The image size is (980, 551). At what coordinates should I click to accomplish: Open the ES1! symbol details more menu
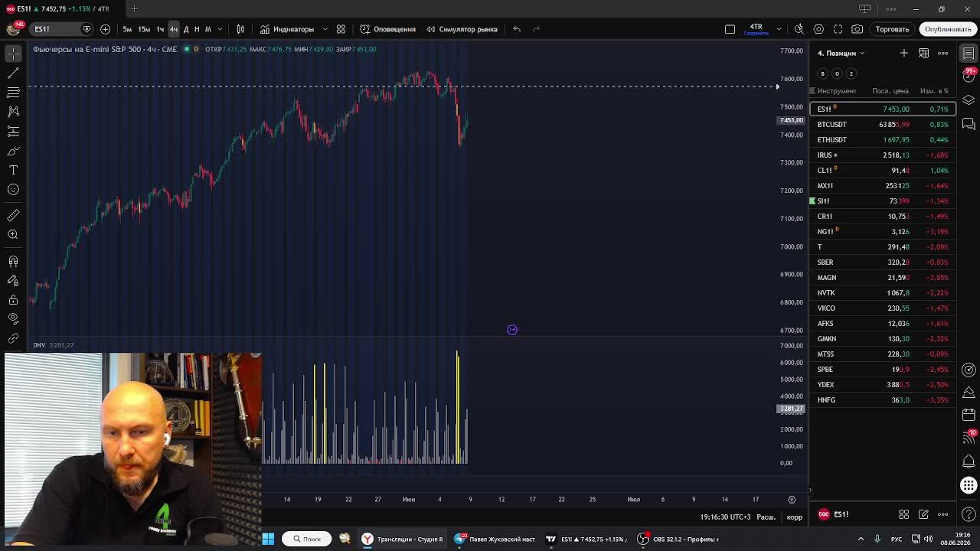[943, 514]
